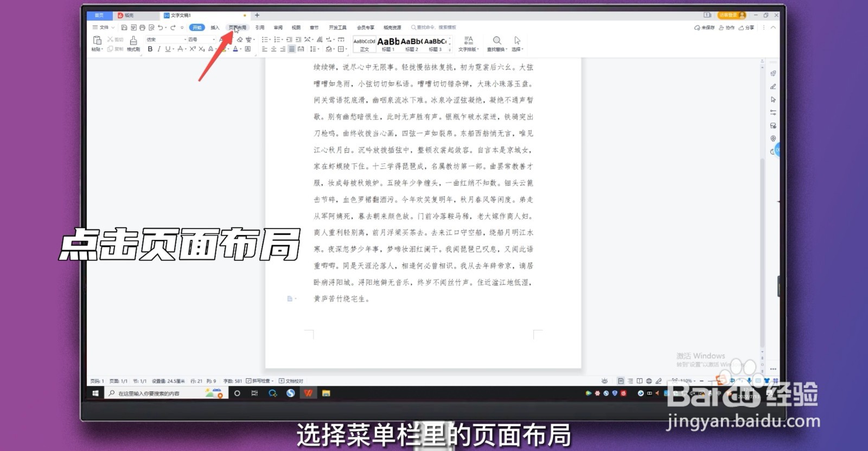Select the 开始 ribbon tab
Viewport: 868px width, 451px height.
pos(197,28)
